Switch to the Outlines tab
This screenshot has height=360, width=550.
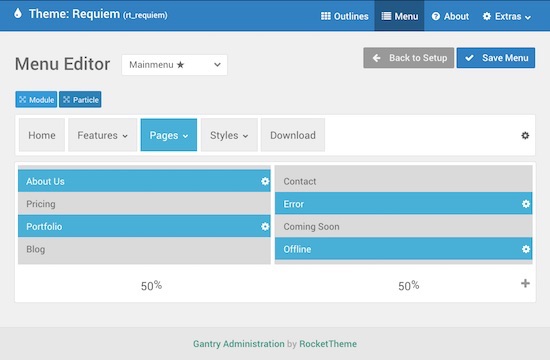[345, 16]
